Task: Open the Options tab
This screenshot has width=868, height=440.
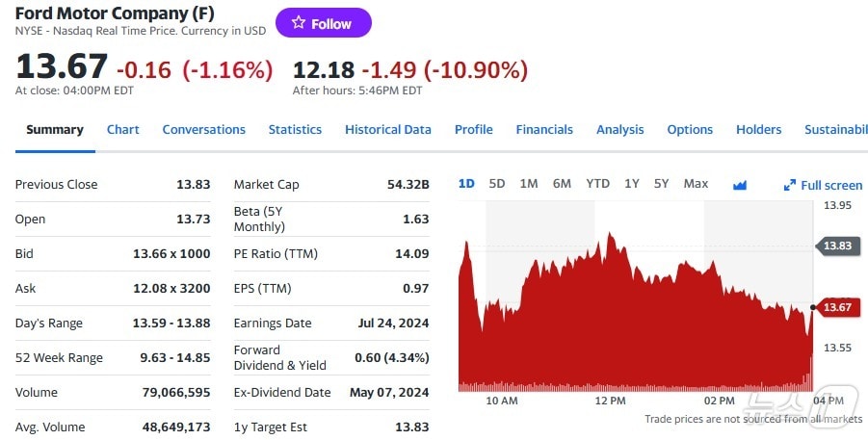Action: click(x=690, y=130)
